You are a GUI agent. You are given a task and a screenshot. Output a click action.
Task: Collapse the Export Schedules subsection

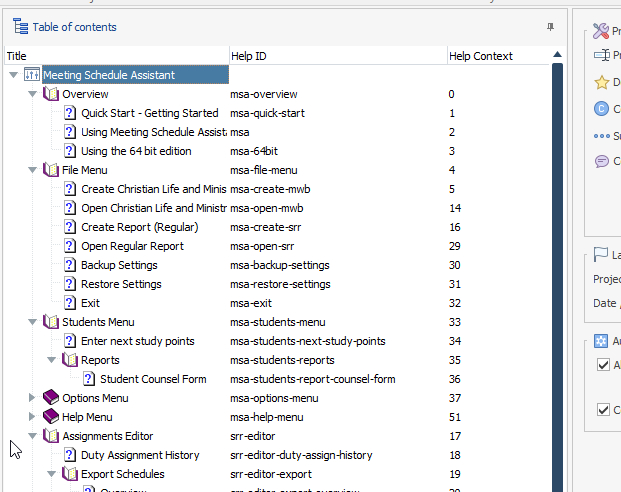click(x=51, y=474)
